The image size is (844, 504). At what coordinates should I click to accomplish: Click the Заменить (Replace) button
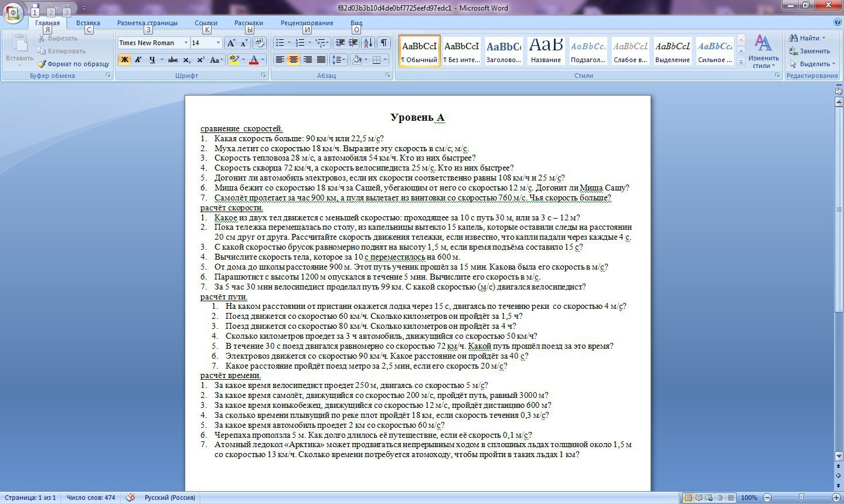click(810, 51)
